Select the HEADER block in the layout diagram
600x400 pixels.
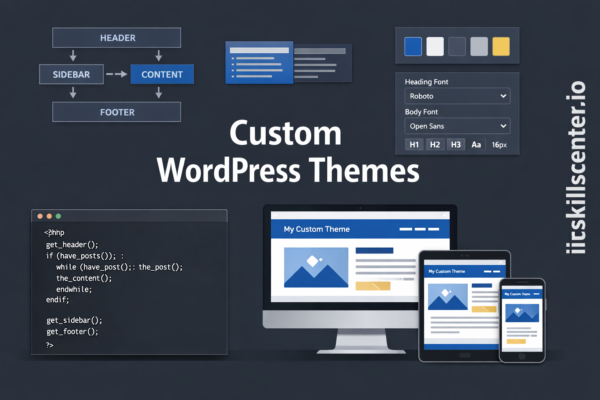tap(117, 38)
